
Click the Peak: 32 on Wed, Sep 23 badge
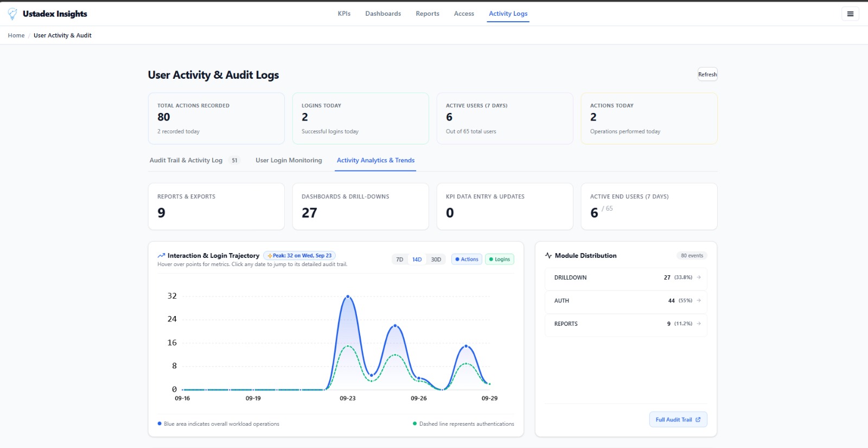tap(299, 256)
